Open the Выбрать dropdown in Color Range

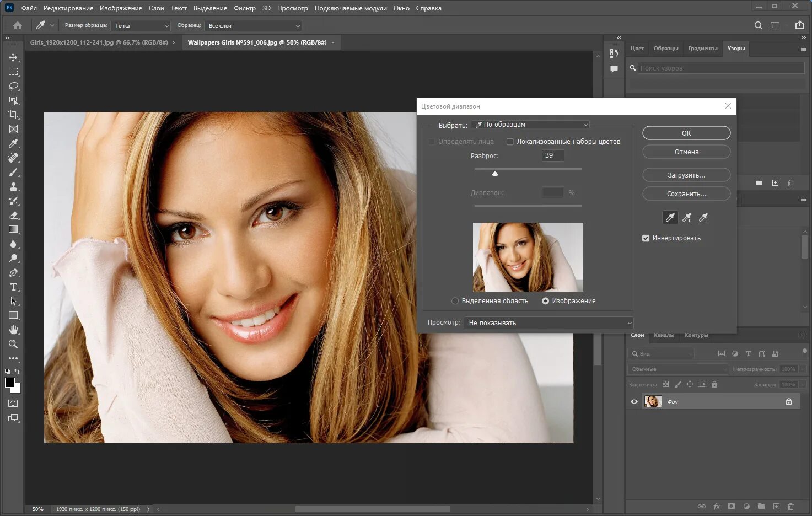[x=531, y=125]
